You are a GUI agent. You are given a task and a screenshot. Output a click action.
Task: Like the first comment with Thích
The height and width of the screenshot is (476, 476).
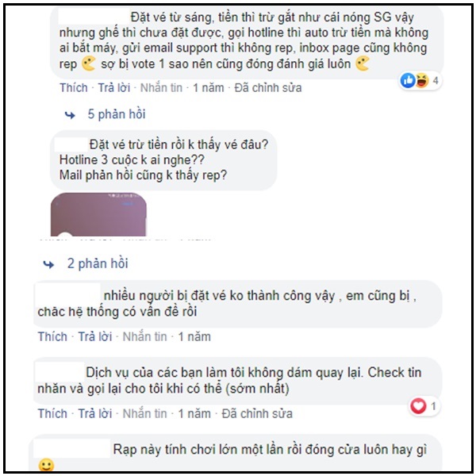click(x=74, y=88)
